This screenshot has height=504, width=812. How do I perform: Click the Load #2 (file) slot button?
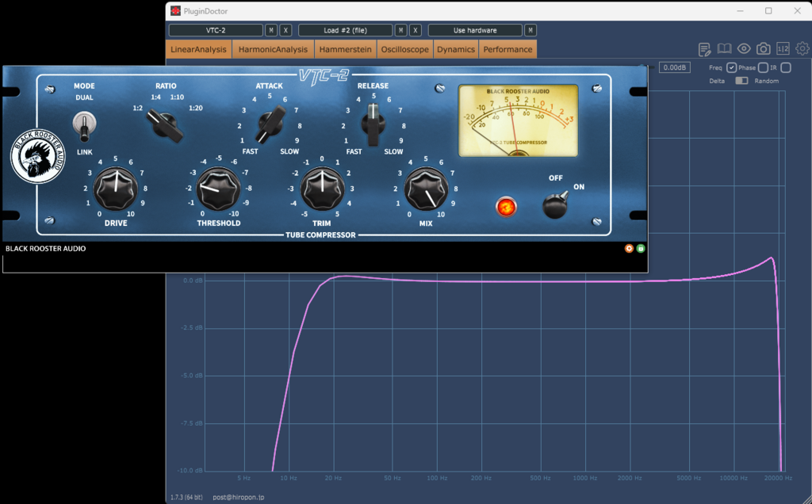(345, 30)
